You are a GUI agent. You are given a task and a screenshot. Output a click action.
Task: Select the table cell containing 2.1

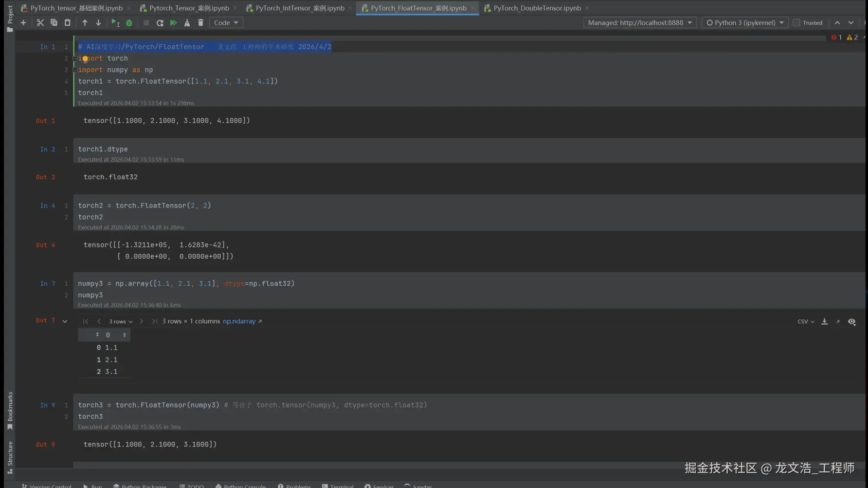(x=111, y=360)
